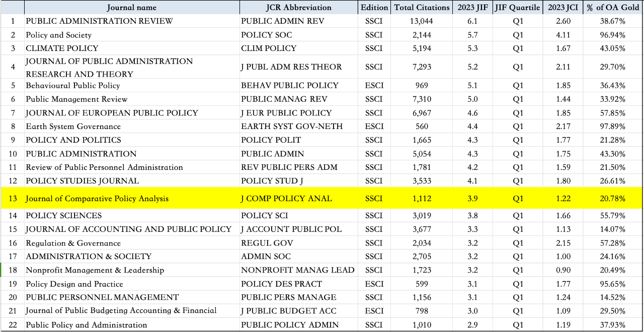Click ESCI edition for Behavioural Public Policy
Viewport: 644px width, 332px height.
(x=374, y=86)
